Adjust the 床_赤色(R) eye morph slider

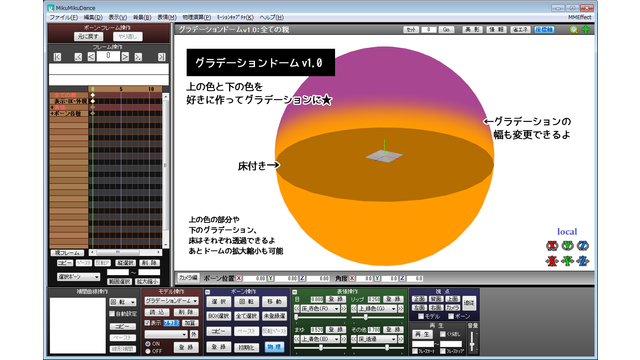click(320, 318)
